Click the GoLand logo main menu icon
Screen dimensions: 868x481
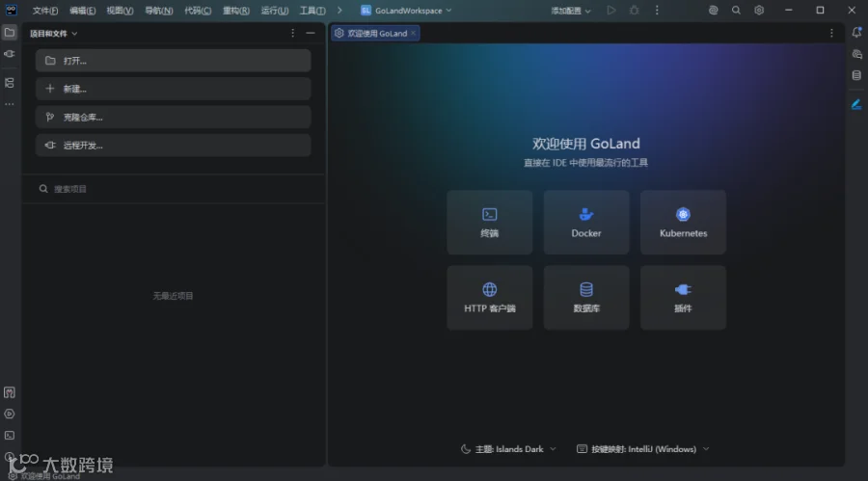coord(11,10)
